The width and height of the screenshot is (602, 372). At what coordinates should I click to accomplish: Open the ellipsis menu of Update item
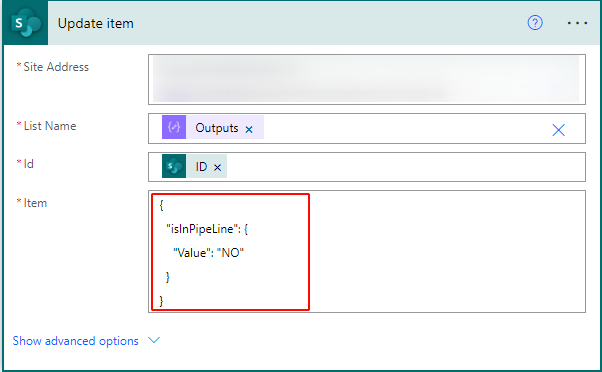point(577,23)
